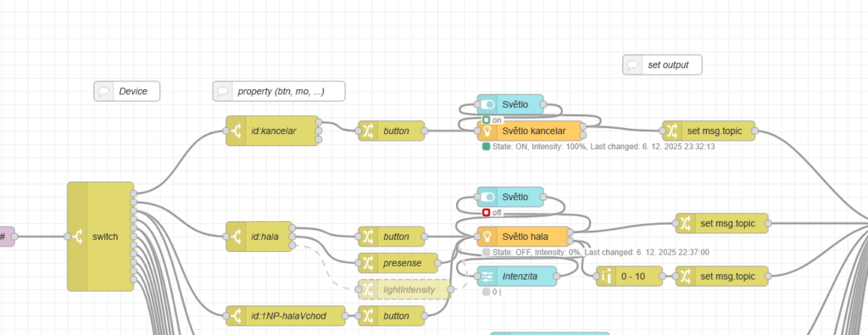Screen dimensions: 868x335
Task: Click 'off' status text under Světlo node
Action: (x=497, y=213)
